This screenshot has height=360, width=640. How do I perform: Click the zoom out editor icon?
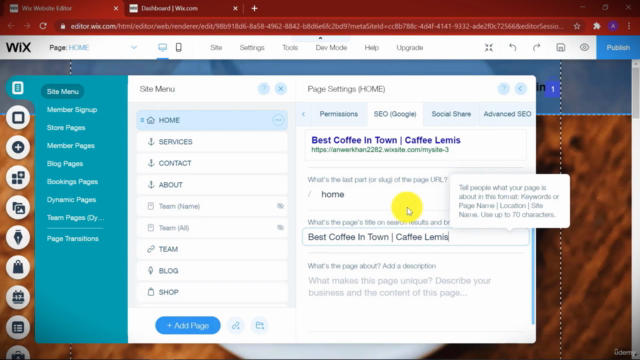coord(489,47)
